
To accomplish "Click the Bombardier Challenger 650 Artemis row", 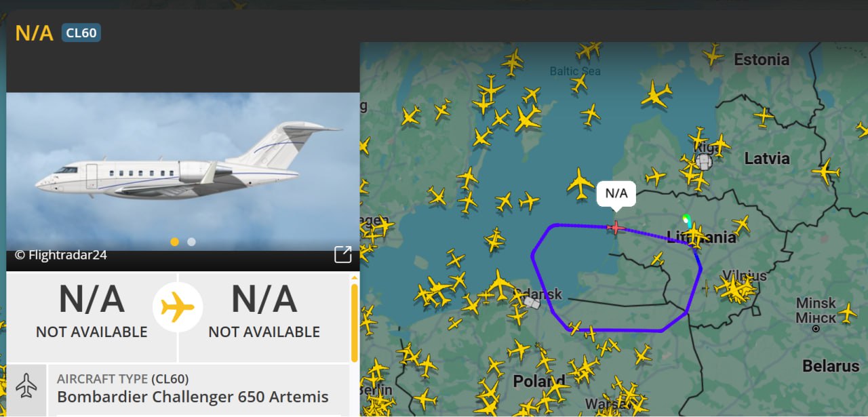I will click(x=178, y=389).
